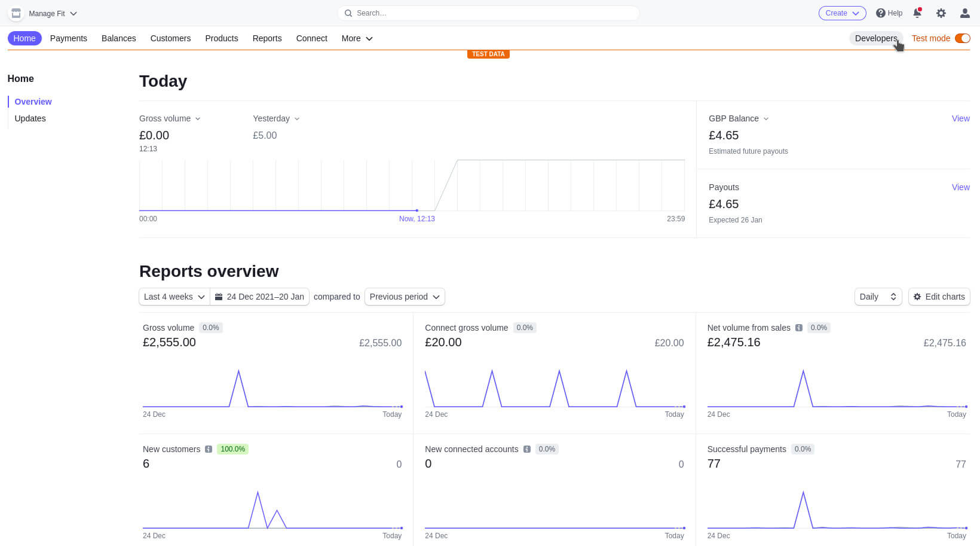Open the user profile icon

964,13
